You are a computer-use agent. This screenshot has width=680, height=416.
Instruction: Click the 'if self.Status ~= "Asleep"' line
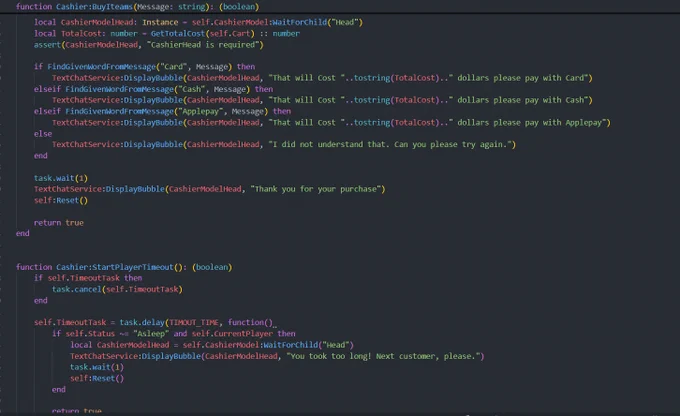[x=173, y=334]
